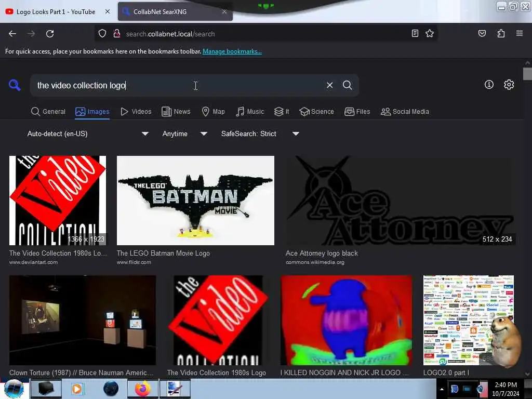
Task: Reload the current page
Action: click(50, 34)
